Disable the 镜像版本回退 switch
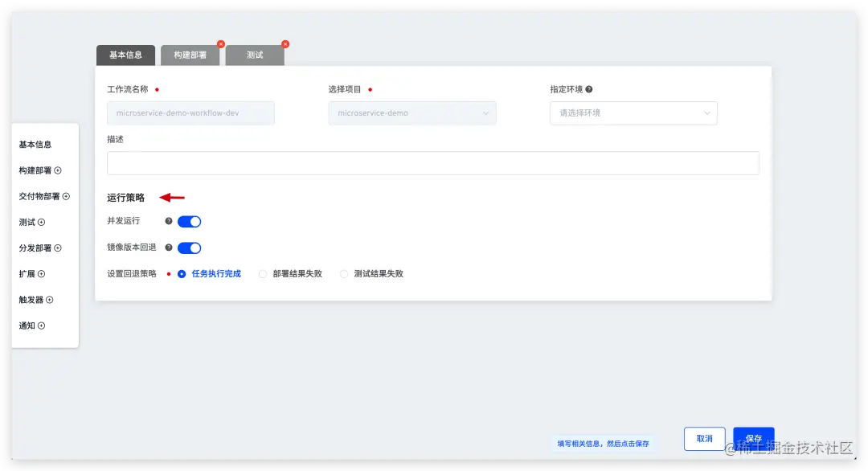868x471 pixels. tap(190, 248)
